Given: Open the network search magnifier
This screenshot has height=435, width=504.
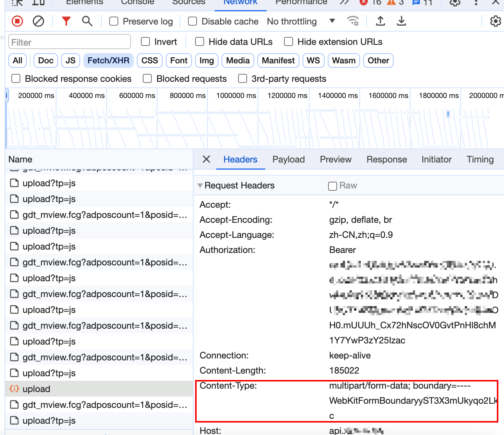Looking at the screenshot, I should [87, 21].
